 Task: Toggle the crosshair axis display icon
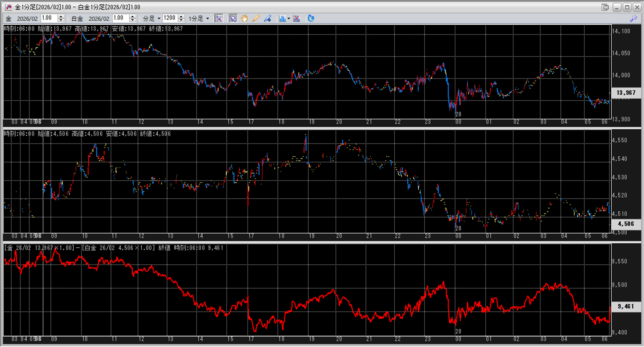pos(219,18)
